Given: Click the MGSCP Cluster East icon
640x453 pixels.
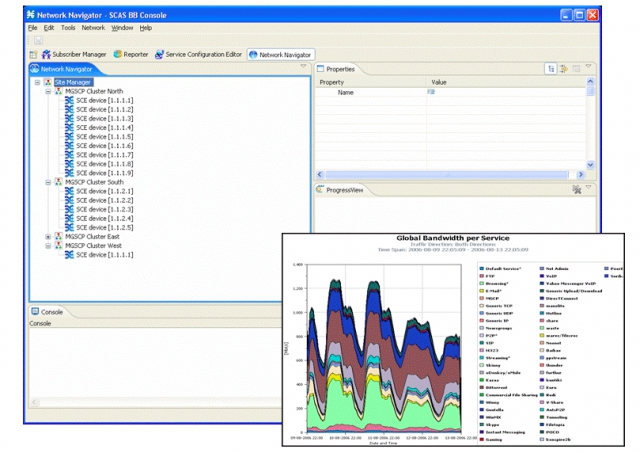Looking at the screenshot, I should tap(59, 236).
